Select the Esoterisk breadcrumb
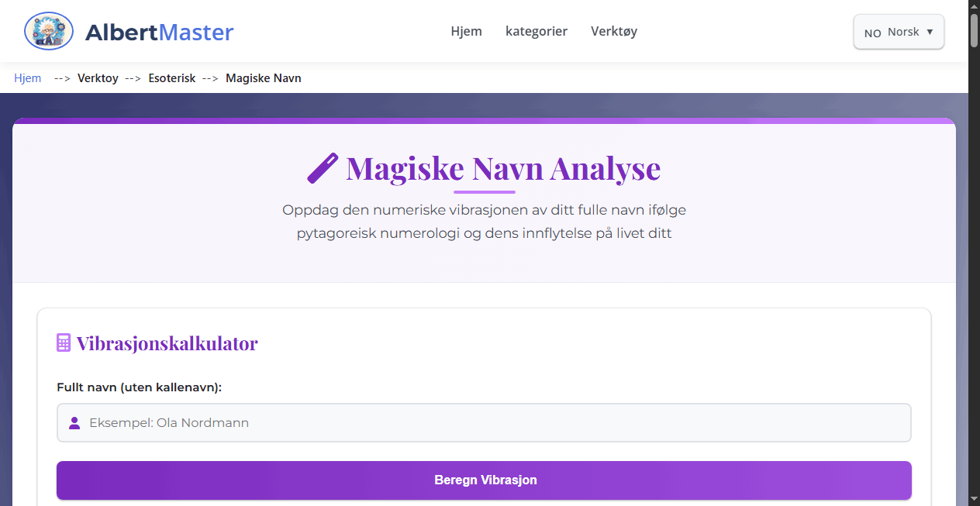The height and width of the screenshot is (506, 980). coord(172,78)
